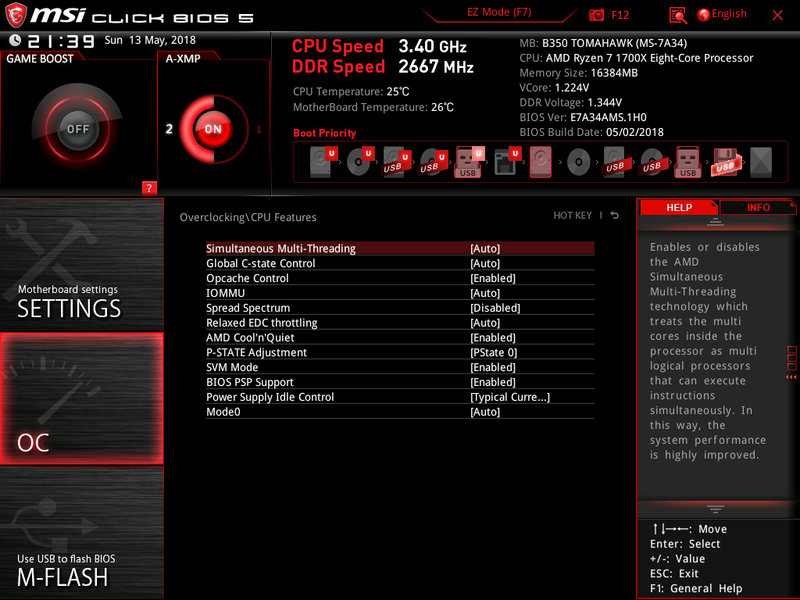The width and height of the screenshot is (800, 600).
Task: Click the English language label
Action: click(729, 14)
